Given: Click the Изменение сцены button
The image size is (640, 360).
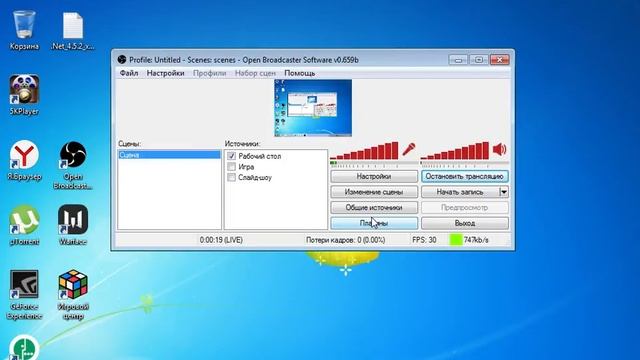Looking at the screenshot, I should tap(374, 192).
